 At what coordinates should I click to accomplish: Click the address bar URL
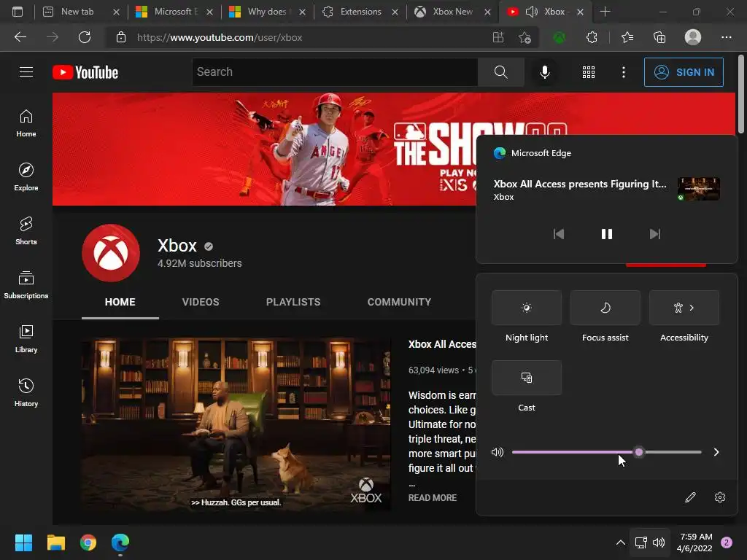(x=220, y=37)
